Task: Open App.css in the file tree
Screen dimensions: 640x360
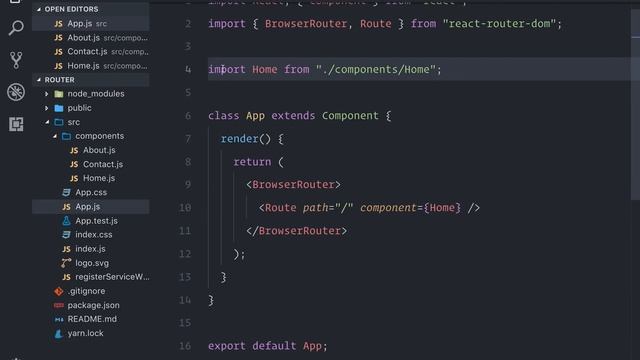Action: [x=91, y=192]
